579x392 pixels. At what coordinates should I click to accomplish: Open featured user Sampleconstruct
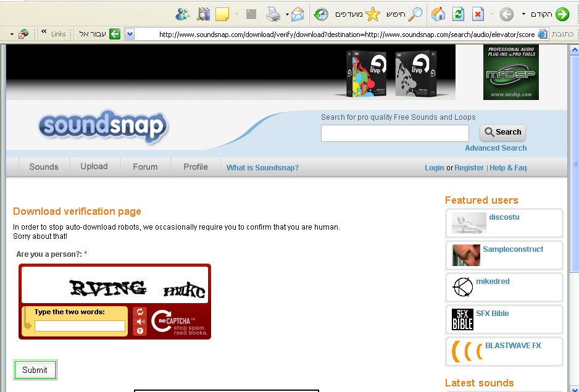(513, 249)
